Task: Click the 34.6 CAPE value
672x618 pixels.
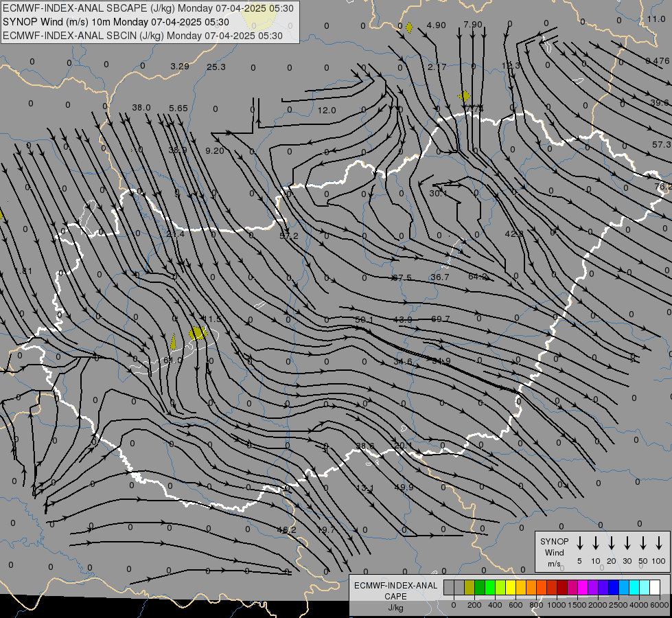Action: [x=403, y=362]
